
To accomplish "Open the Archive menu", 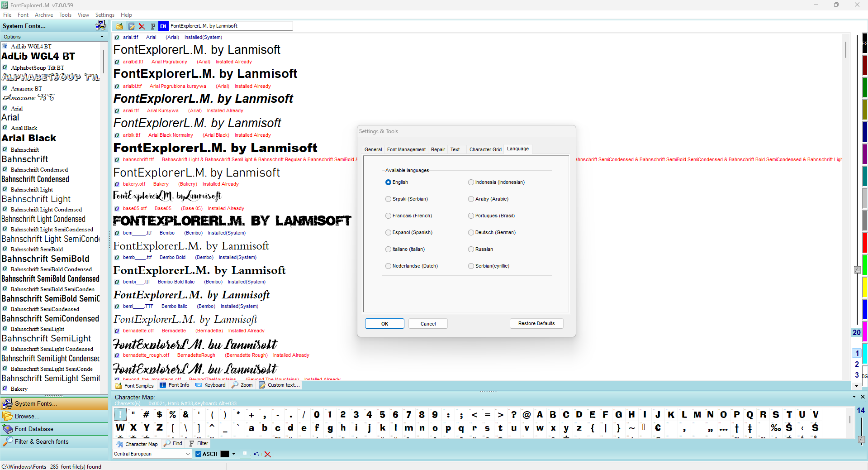I will click(44, 15).
